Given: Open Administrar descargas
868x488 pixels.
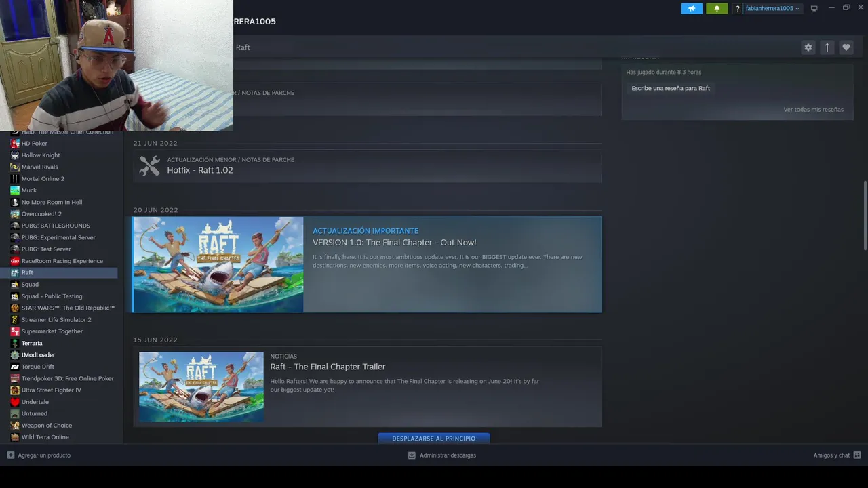Looking at the screenshot, I should click(x=441, y=455).
